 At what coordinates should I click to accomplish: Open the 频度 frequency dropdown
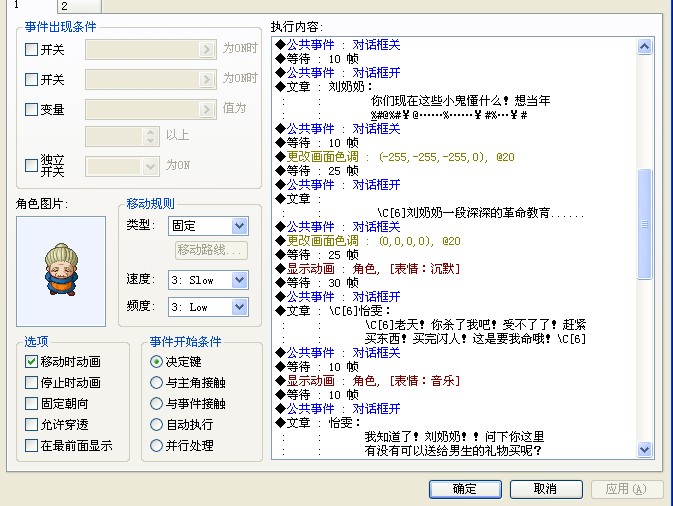coord(239,307)
